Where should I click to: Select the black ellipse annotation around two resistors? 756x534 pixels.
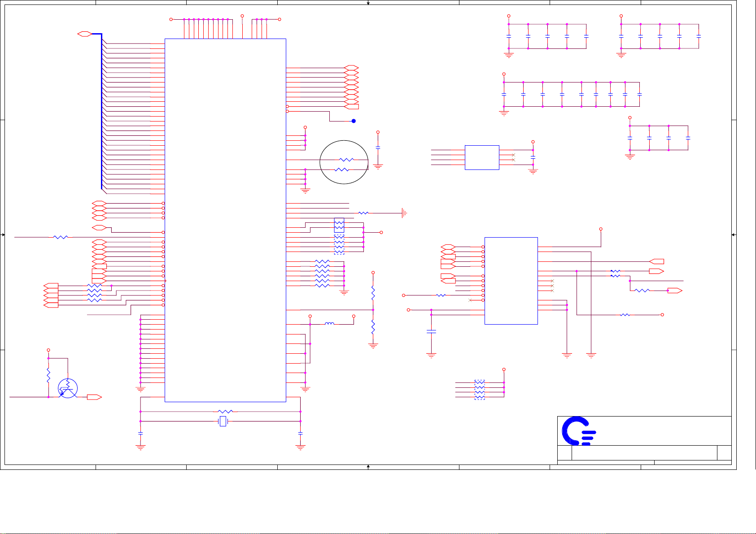tap(344, 162)
